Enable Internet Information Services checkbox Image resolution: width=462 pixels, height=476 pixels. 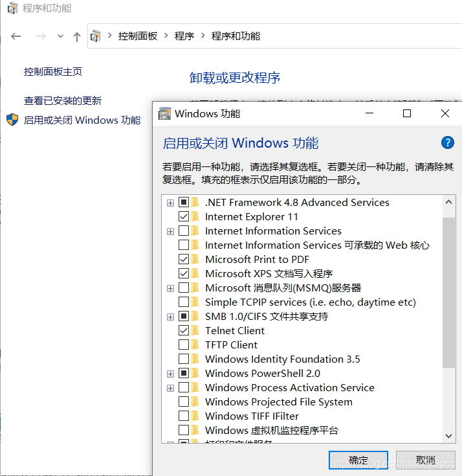coord(184,231)
